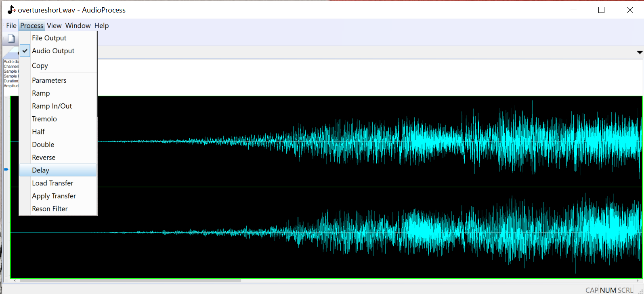644x294 pixels.
Task: Click the horizontal waveform scrollbar thumb
Action: point(130,280)
